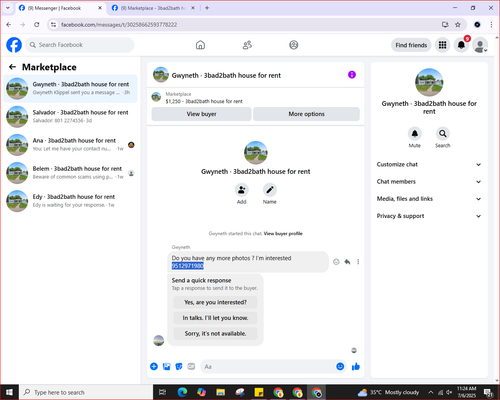Open the account profile menu
500x400 pixels.
click(480, 45)
